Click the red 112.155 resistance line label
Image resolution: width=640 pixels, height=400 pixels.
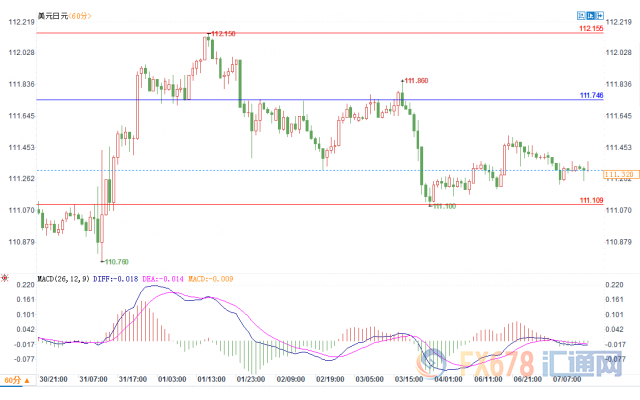click(x=590, y=29)
